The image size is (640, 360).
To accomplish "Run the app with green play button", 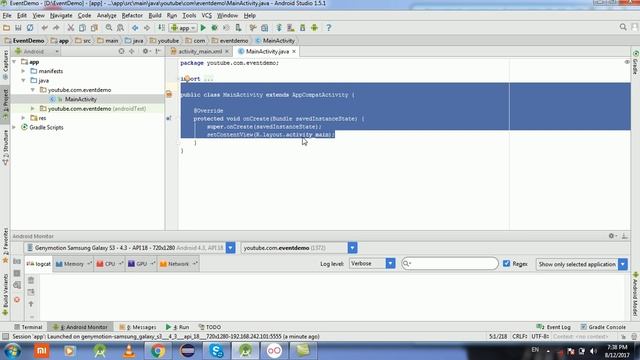I will (203, 28).
